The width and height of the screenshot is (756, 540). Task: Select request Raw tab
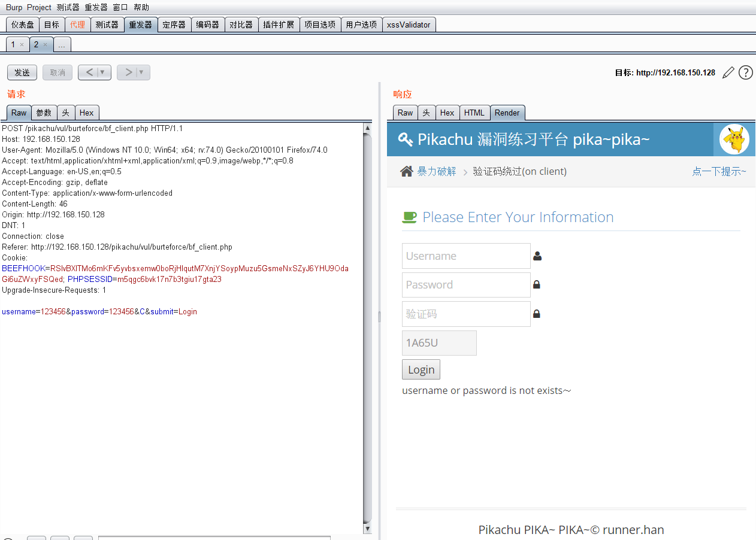point(19,113)
